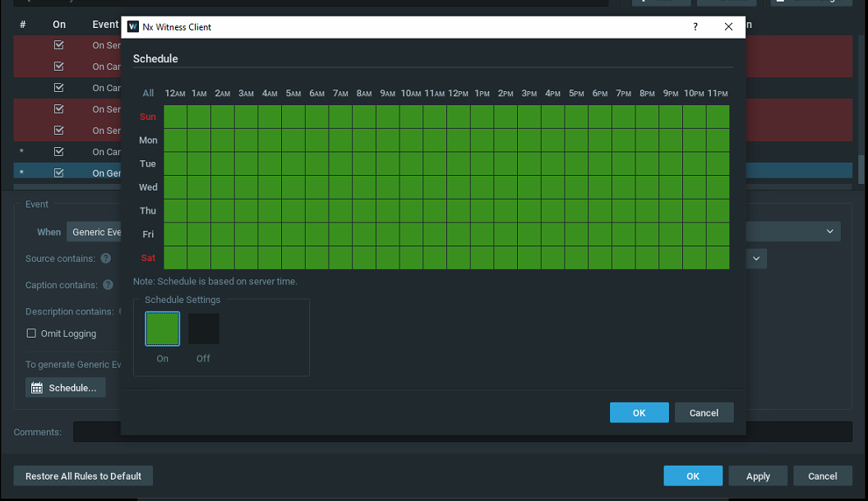Image resolution: width=868 pixels, height=501 pixels.
Task: Click All to select the entire schedule grid
Action: point(148,94)
